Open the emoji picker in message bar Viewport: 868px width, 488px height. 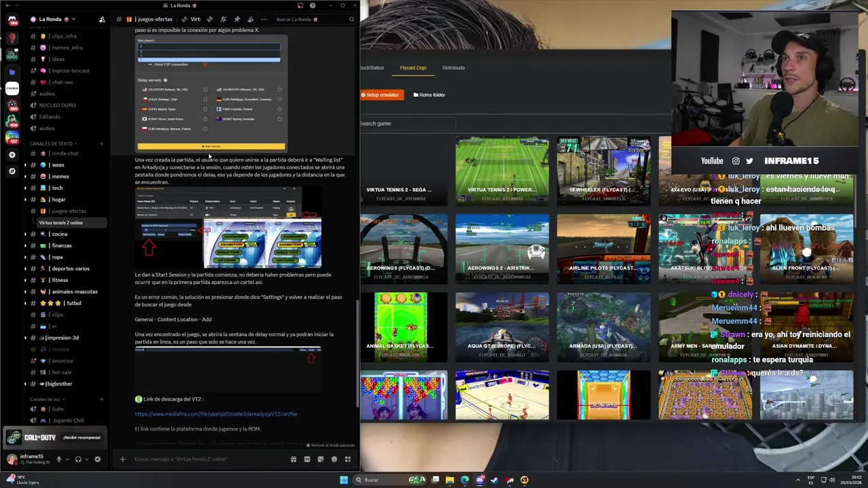[x=334, y=459]
